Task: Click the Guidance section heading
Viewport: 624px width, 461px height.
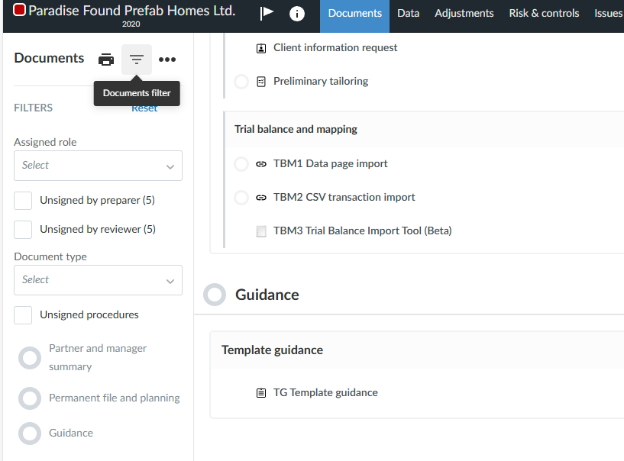Action: click(267, 295)
